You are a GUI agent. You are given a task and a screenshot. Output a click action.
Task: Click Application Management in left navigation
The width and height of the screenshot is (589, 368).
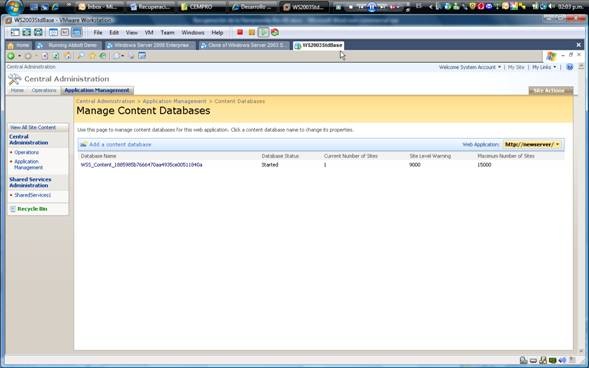(x=29, y=164)
